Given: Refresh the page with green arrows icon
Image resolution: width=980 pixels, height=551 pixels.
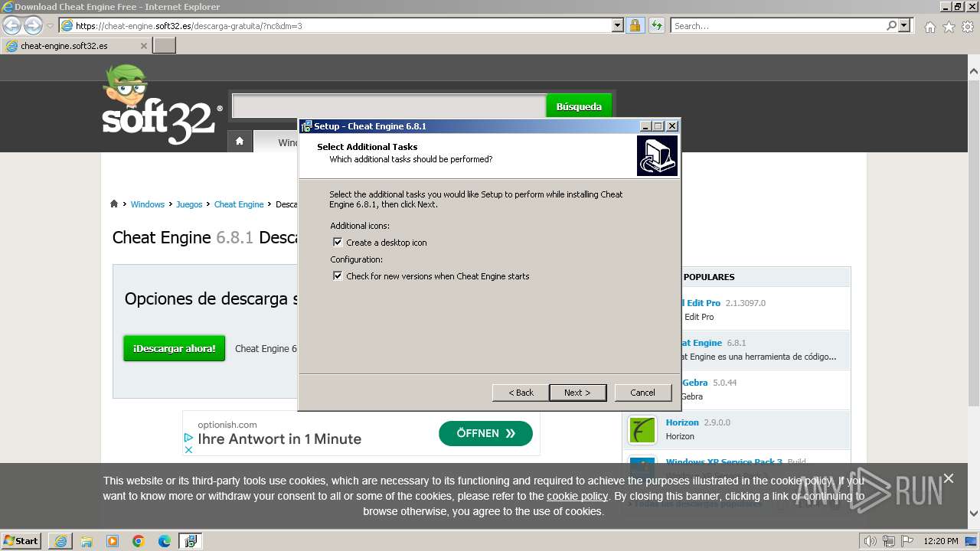Looking at the screenshot, I should 656,25.
